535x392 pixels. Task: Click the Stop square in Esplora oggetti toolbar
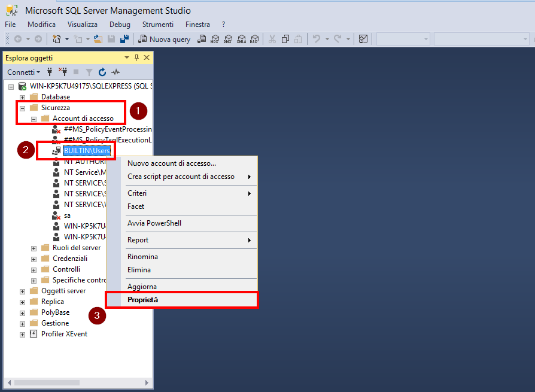tap(76, 72)
